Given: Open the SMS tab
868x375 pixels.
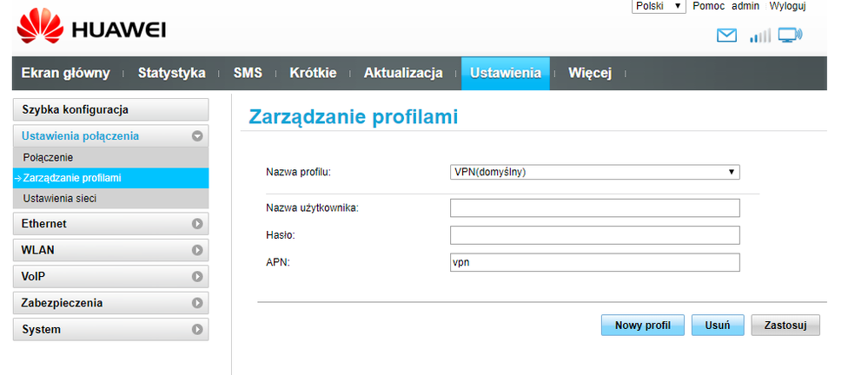Looking at the screenshot, I should click(x=248, y=73).
